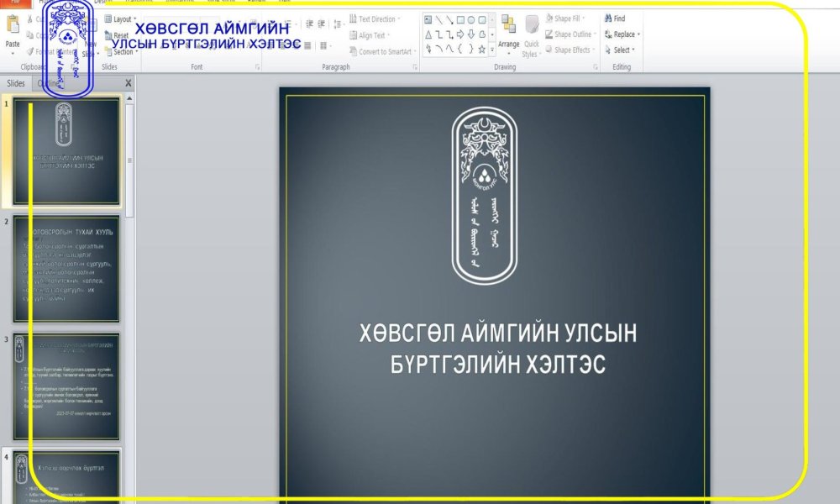Select the white emblem image on the slide
Image resolution: width=840 pixels, height=504 pixels.
tap(485, 196)
